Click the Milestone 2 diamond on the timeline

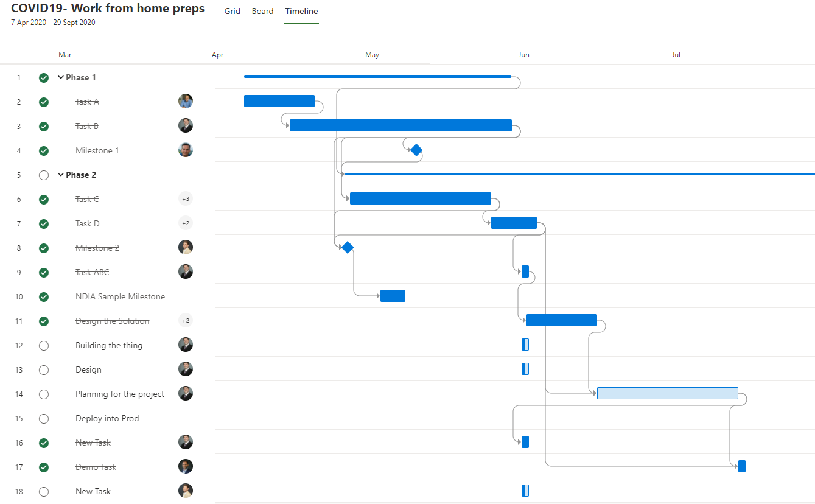click(x=347, y=247)
